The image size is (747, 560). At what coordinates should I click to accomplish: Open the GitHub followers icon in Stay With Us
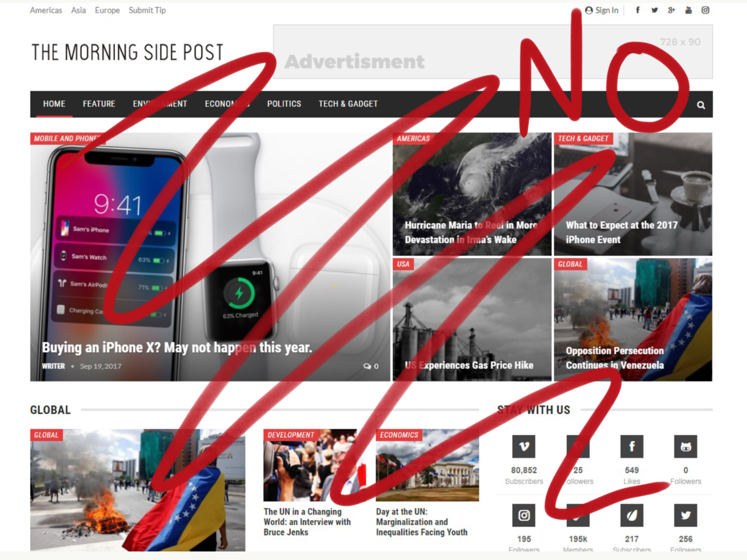point(686,446)
